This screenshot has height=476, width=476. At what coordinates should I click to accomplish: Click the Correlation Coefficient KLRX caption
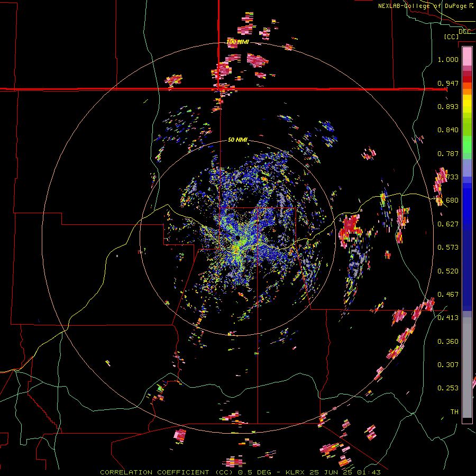point(240,472)
